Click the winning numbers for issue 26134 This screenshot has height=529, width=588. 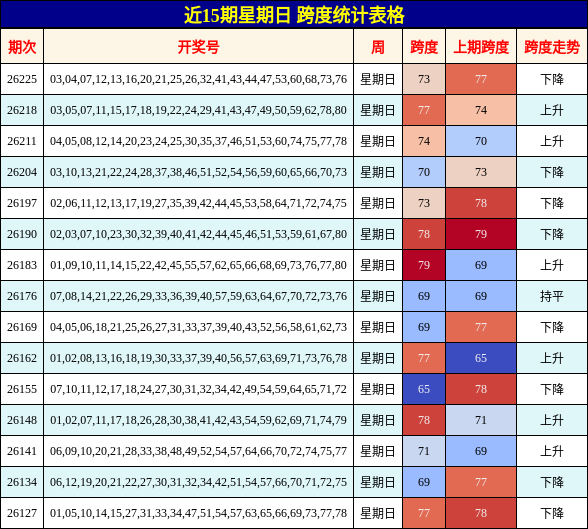coord(198,482)
